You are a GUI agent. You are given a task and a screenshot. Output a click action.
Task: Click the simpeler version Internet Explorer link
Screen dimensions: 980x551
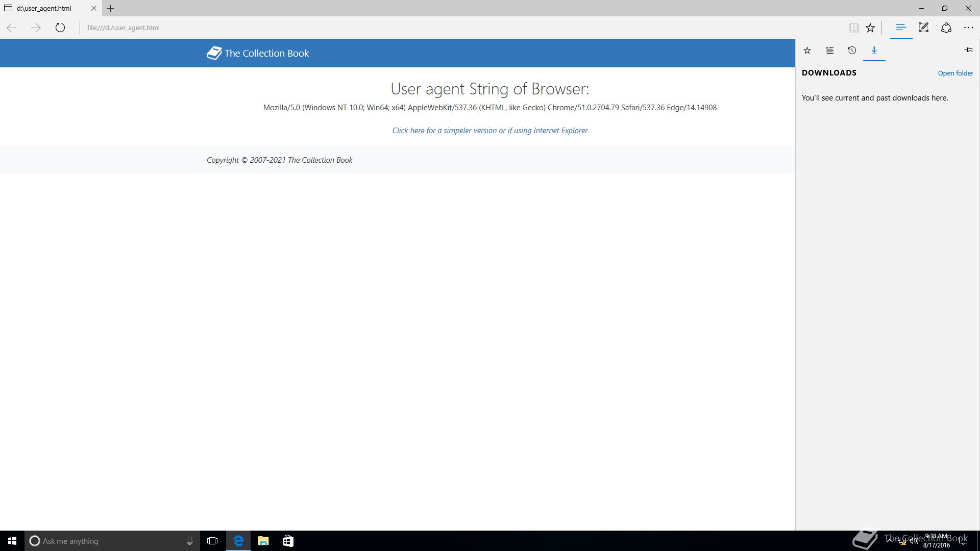coord(490,131)
